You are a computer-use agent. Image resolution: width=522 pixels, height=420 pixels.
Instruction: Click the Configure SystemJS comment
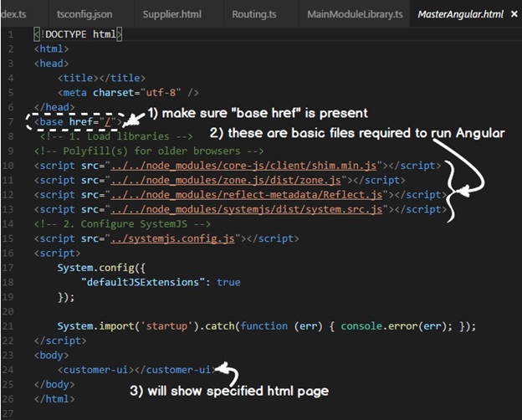tap(122, 224)
